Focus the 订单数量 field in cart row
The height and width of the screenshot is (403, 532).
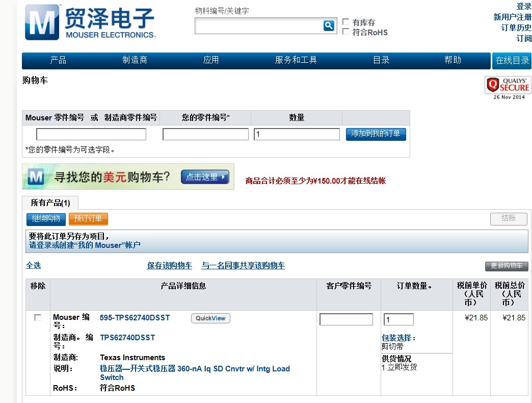(398, 319)
